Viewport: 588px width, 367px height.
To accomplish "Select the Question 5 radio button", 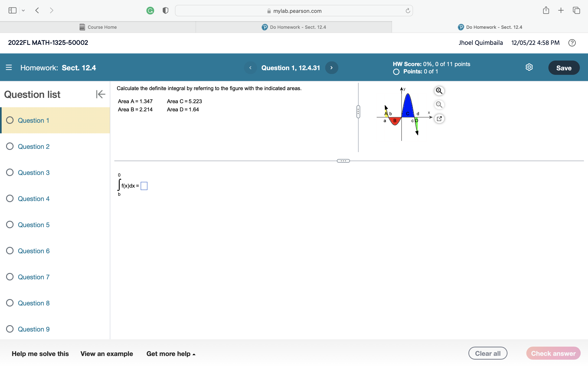I will [10, 224].
